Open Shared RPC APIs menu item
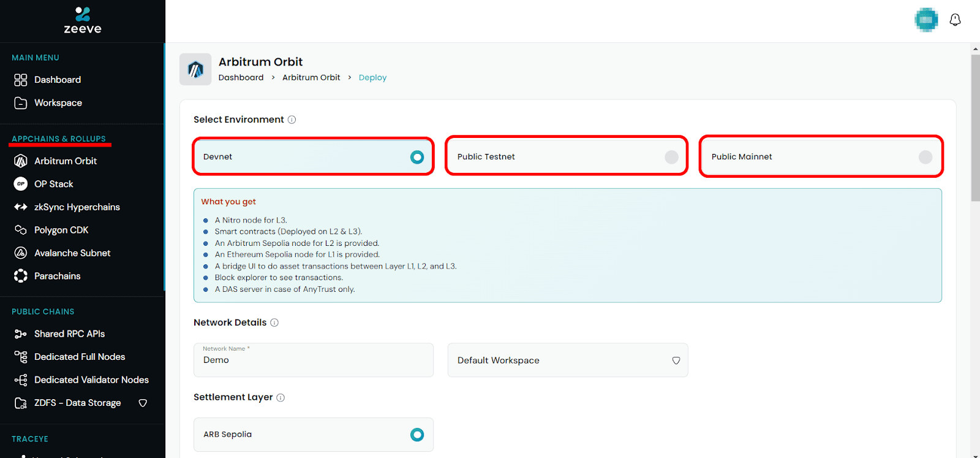Viewport: 980px width, 458px height. coord(69,334)
